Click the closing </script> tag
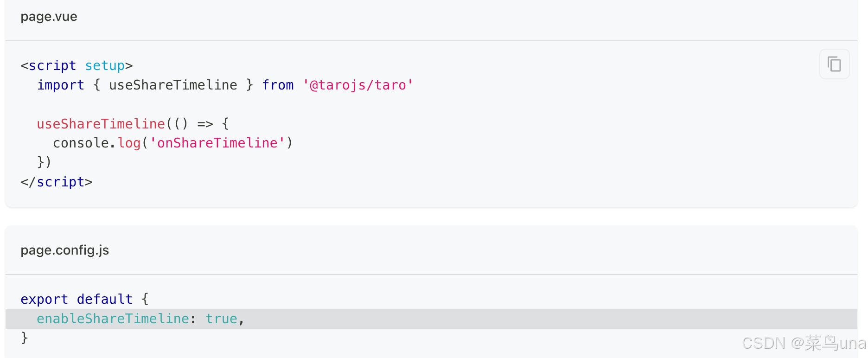 pyautogui.click(x=57, y=182)
